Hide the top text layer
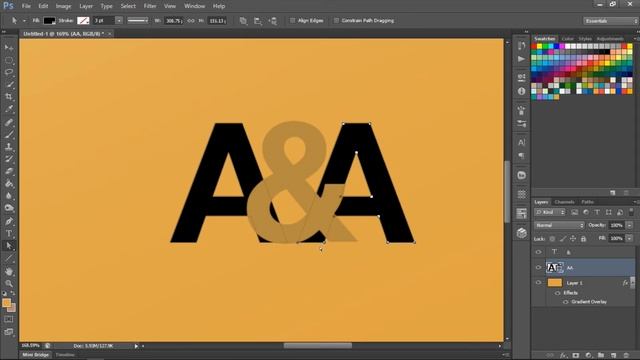 (x=538, y=252)
